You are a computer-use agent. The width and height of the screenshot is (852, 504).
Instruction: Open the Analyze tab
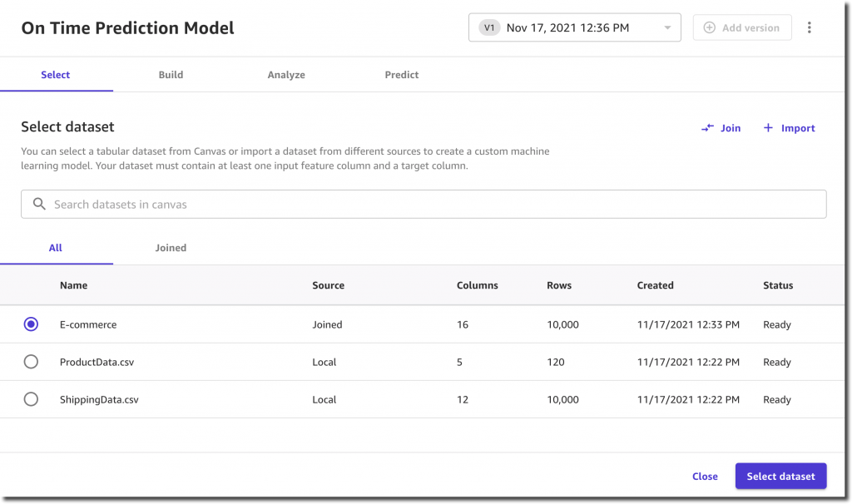(286, 75)
